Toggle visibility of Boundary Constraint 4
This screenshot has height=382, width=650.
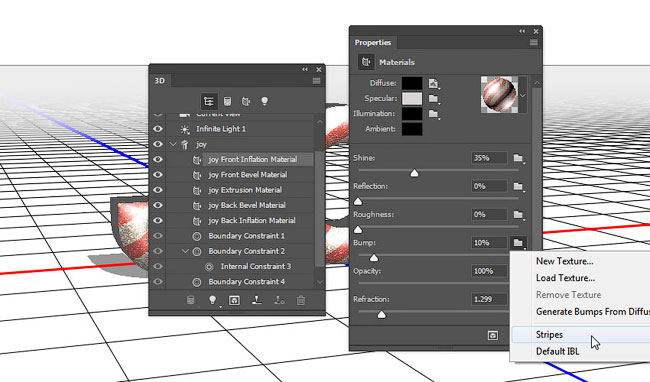(x=158, y=282)
